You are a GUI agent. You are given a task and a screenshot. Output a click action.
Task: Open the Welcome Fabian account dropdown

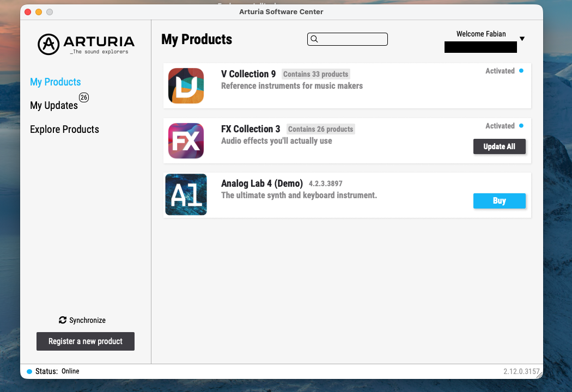point(522,38)
